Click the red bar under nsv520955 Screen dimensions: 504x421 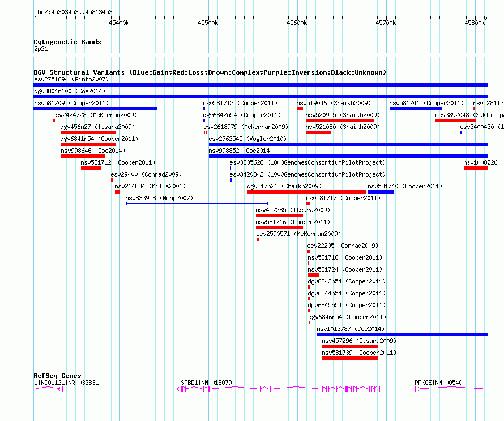click(x=340, y=121)
